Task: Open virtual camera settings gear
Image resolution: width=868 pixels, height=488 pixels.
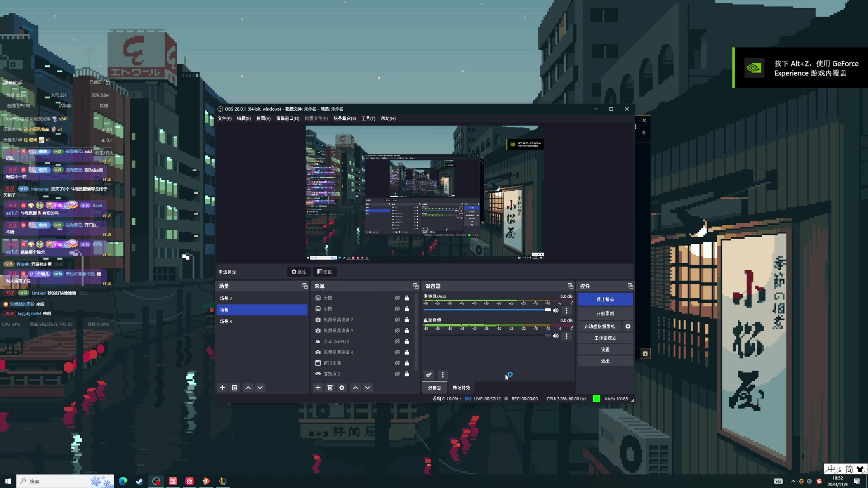Action: click(x=627, y=326)
